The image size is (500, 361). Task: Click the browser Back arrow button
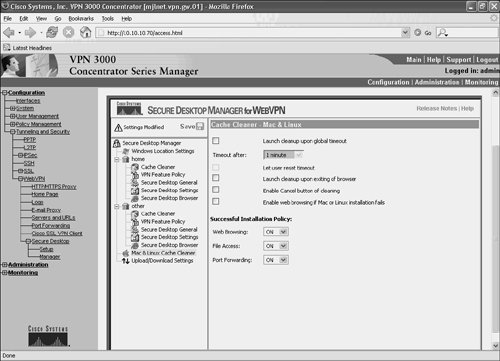pos(9,32)
